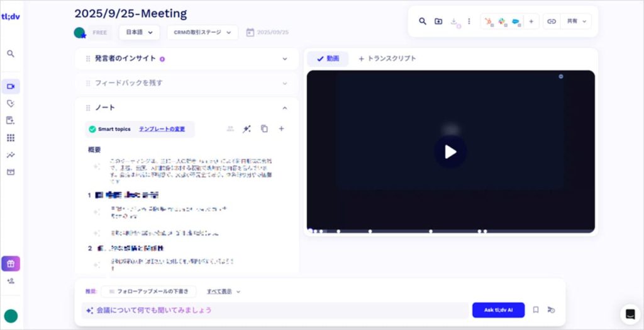Click the magic wand icon in notes

[247, 129]
